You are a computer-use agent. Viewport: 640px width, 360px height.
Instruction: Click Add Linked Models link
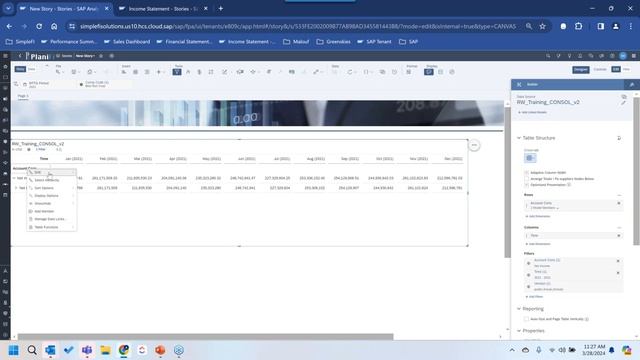click(532, 112)
